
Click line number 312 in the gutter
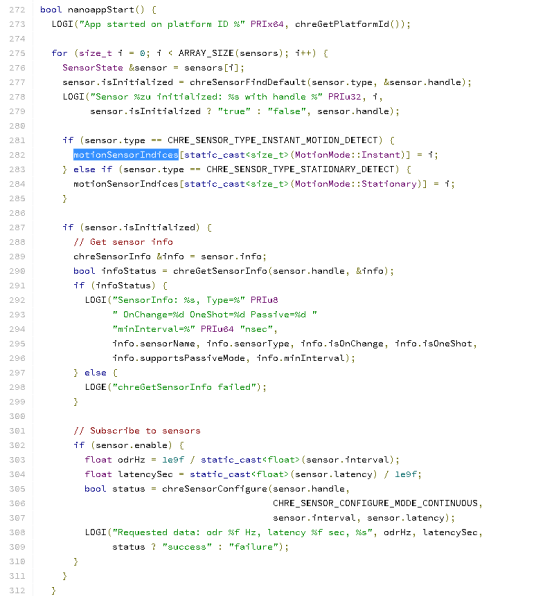pos(17,590)
